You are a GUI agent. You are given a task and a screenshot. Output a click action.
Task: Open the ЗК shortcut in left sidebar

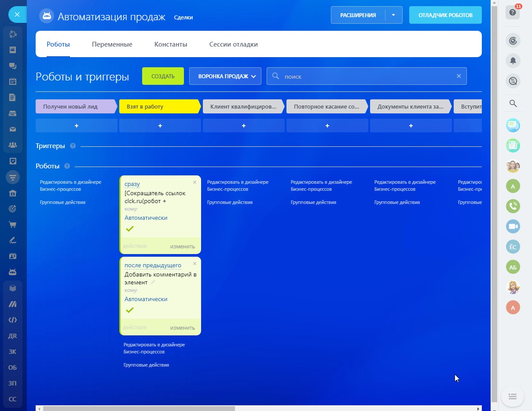click(13, 352)
